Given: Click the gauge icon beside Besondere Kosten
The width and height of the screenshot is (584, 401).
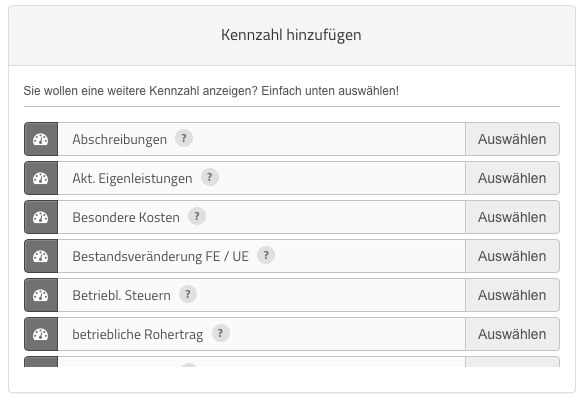Looking at the screenshot, I should coord(41,217).
